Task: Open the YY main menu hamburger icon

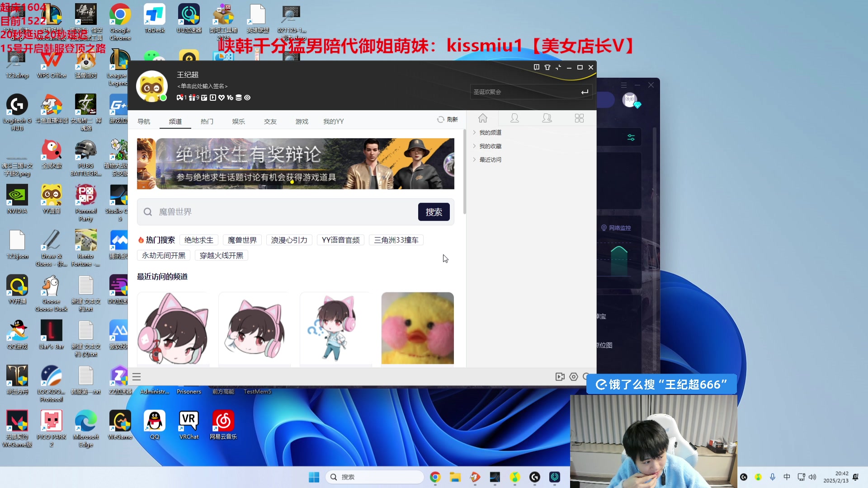Action: pyautogui.click(x=137, y=377)
